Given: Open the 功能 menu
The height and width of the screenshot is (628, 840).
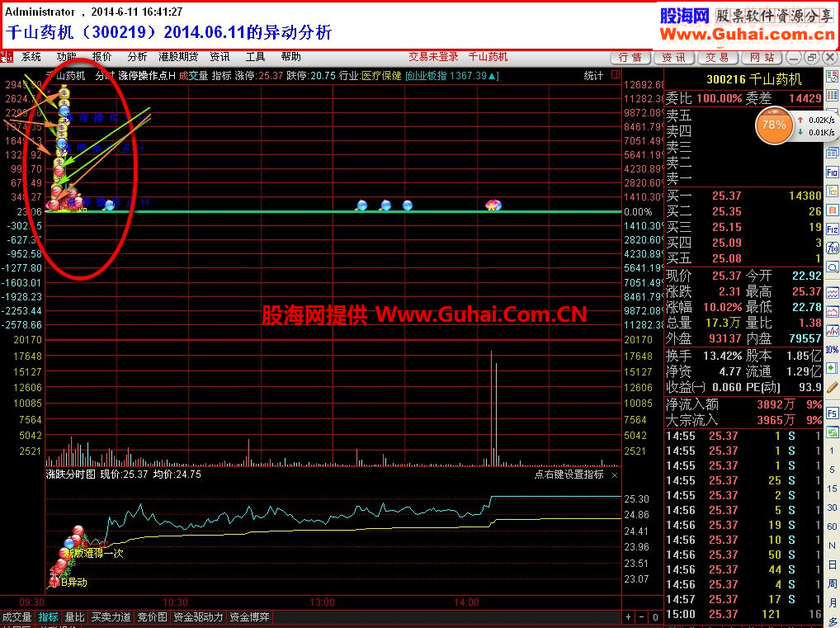Looking at the screenshot, I should (67, 57).
